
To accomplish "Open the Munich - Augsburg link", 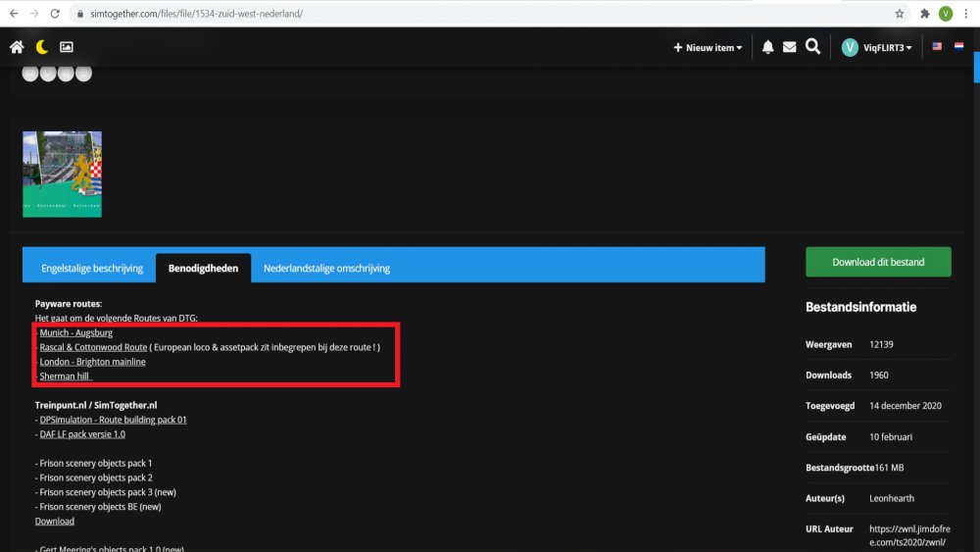I will [x=75, y=333].
